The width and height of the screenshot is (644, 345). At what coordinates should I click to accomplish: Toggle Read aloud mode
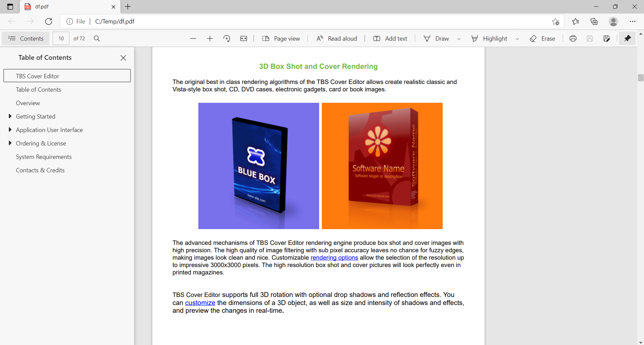click(x=337, y=39)
